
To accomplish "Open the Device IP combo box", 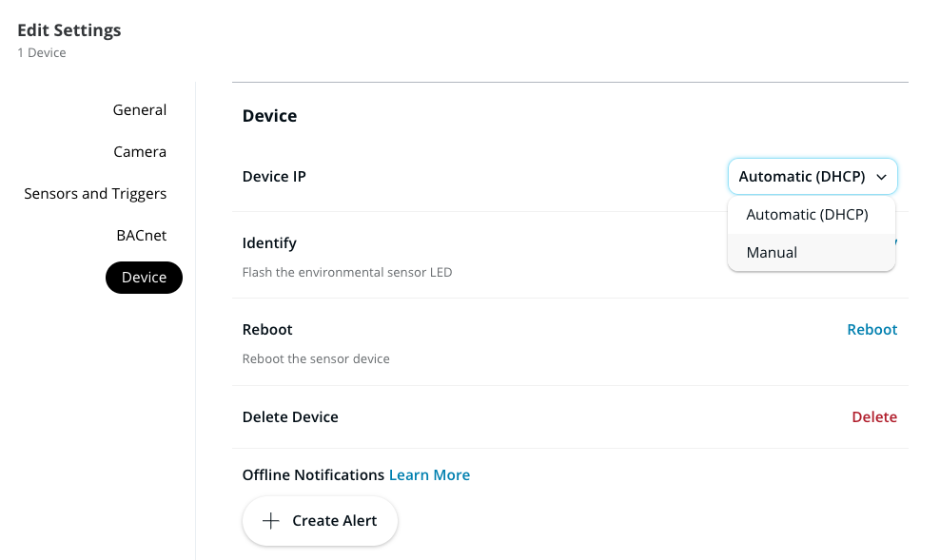I will (812, 177).
